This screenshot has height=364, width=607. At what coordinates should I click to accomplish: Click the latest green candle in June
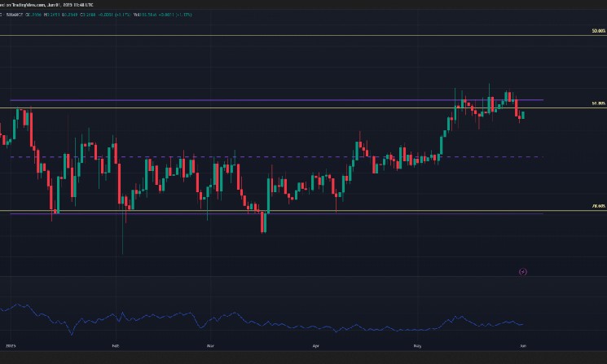tap(523, 115)
